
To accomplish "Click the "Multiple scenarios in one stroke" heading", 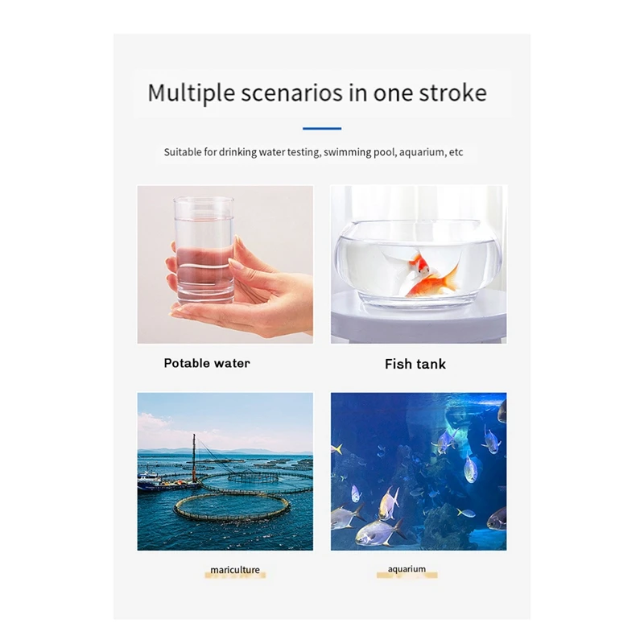I will point(317,93).
